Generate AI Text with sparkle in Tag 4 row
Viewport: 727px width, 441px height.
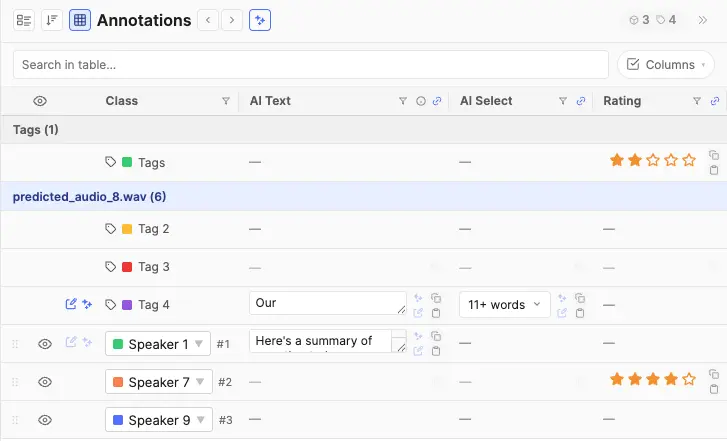click(x=418, y=298)
